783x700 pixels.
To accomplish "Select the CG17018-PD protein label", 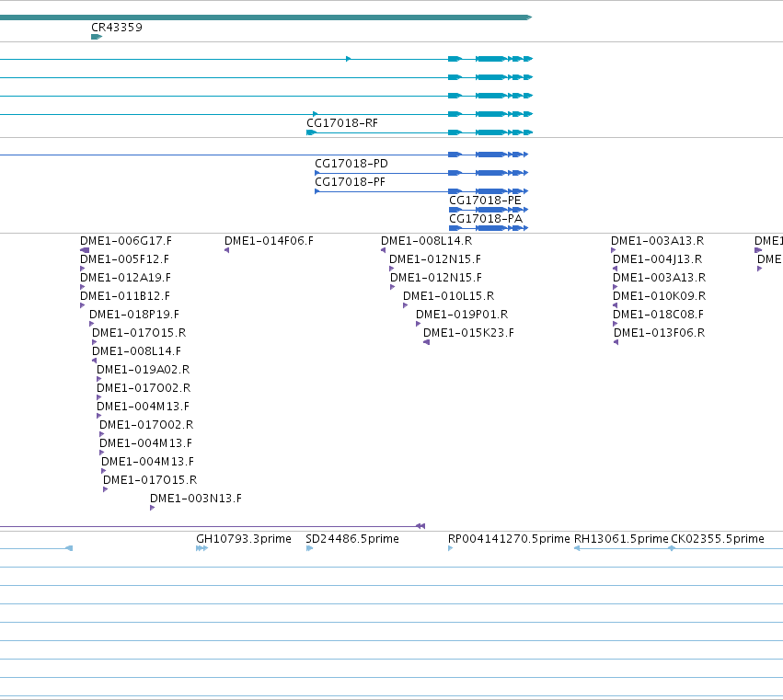I will pyautogui.click(x=351, y=164).
